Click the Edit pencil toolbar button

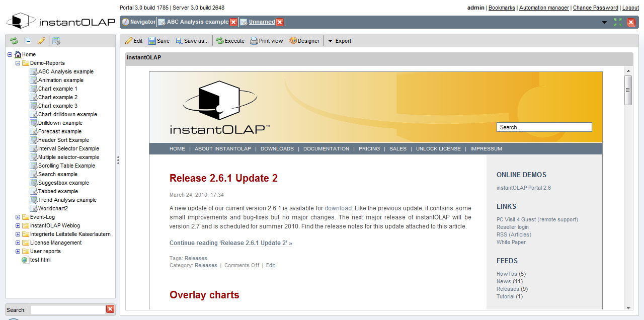(x=134, y=41)
